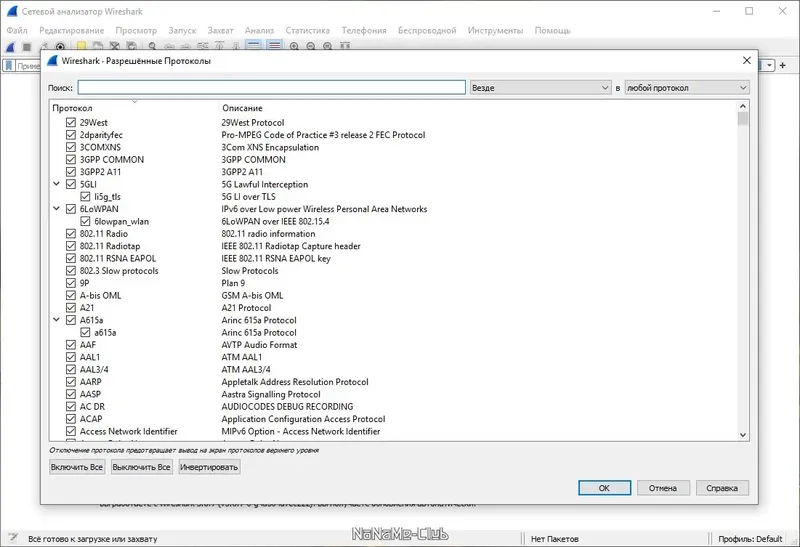Click the Zoom out toolbar icon

point(311,46)
